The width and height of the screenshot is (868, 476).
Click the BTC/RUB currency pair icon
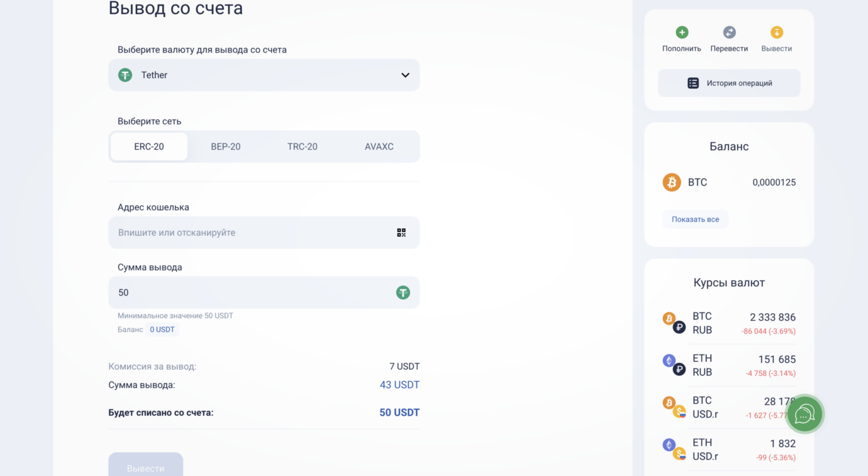click(x=671, y=322)
